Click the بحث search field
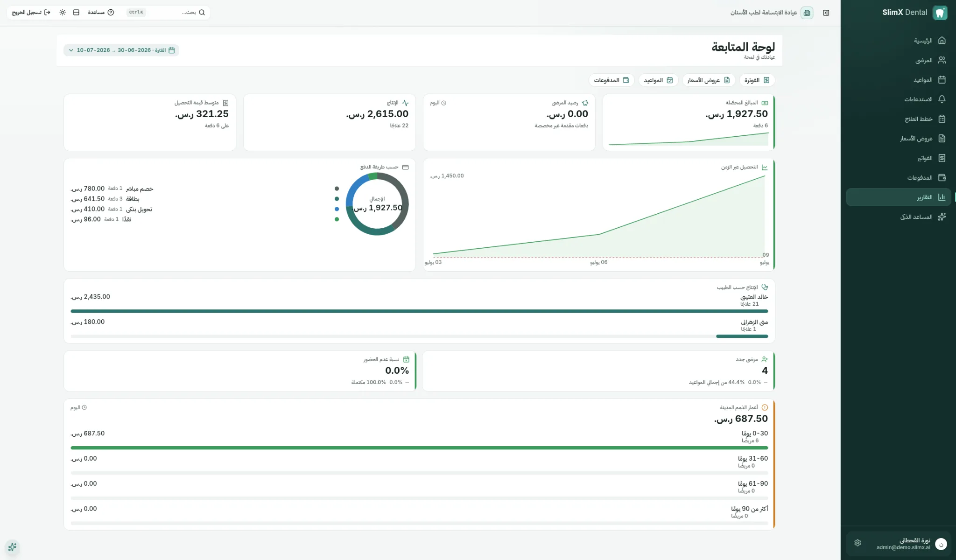 pos(166,13)
